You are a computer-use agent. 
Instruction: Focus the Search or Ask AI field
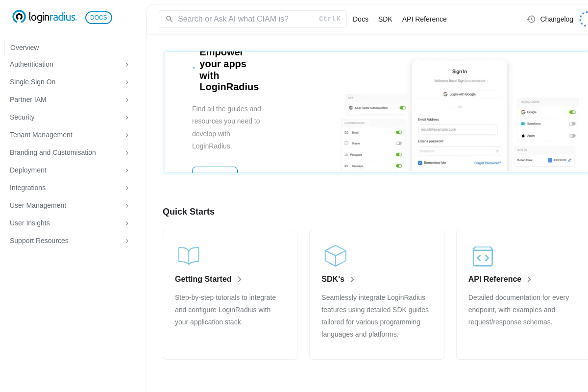tap(253, 19)
